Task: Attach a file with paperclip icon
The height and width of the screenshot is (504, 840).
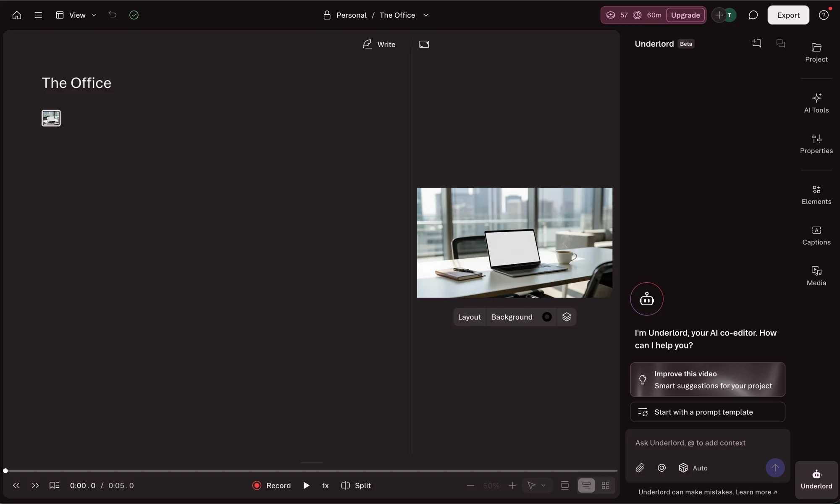Action: coord(640,468)
